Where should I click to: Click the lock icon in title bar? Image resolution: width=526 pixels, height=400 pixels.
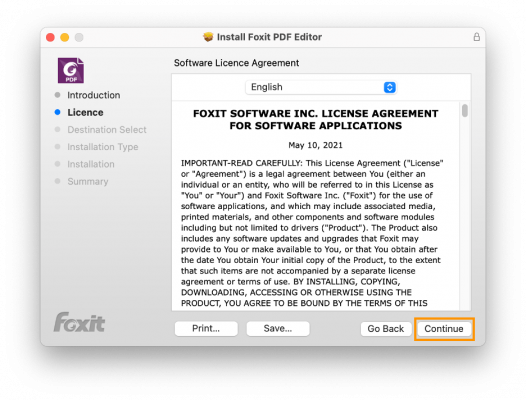[x=476, y=37]
